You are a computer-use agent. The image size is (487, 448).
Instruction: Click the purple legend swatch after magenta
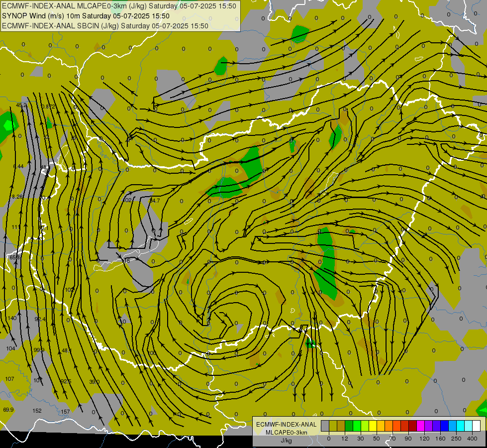click(429, 426)
